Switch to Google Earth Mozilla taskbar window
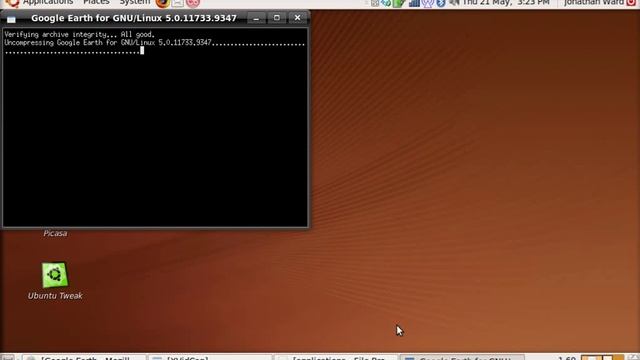 83,358
